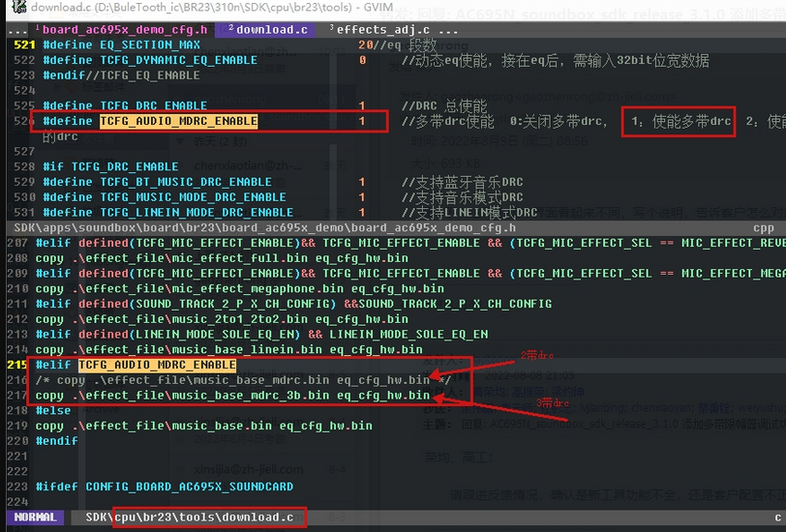Click the cpp filetype label in upper status line
The height and width of the screenshot is (532, 786).
tap(764, 228)
